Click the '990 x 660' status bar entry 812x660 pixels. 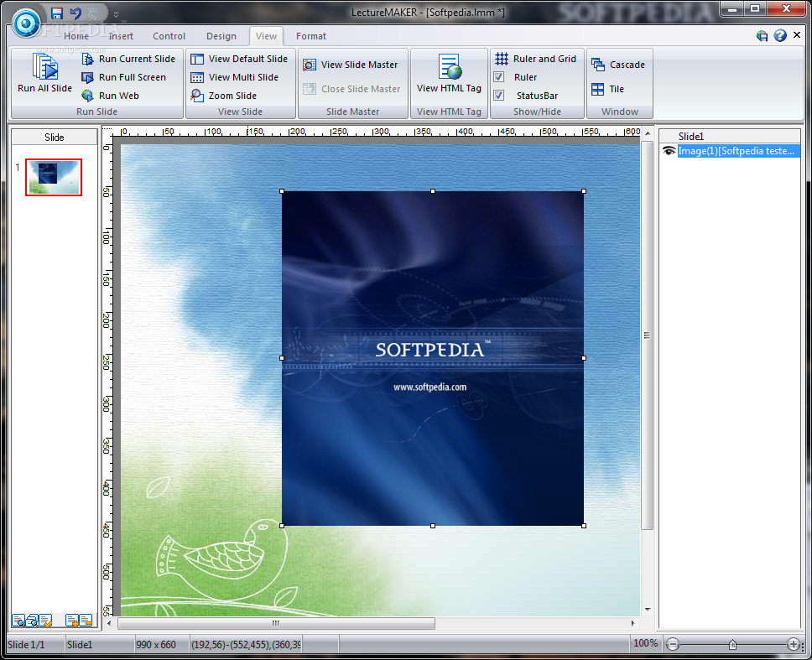pyautogui.click(x=156, y=645)
